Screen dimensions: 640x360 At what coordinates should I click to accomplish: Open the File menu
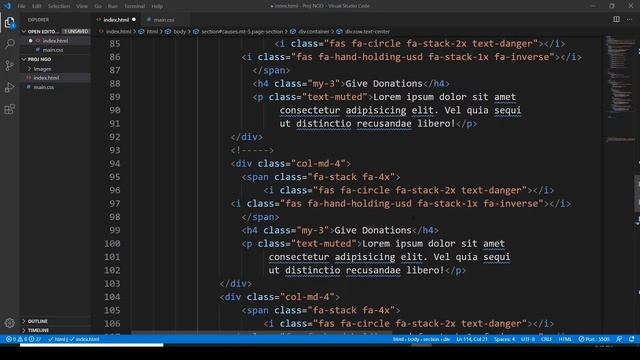pos(21,6)
